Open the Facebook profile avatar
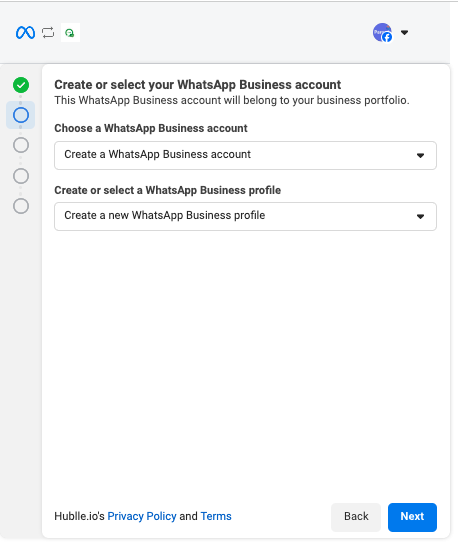The height and width of the screenshot is (545, 458). [x=382, y=32]
